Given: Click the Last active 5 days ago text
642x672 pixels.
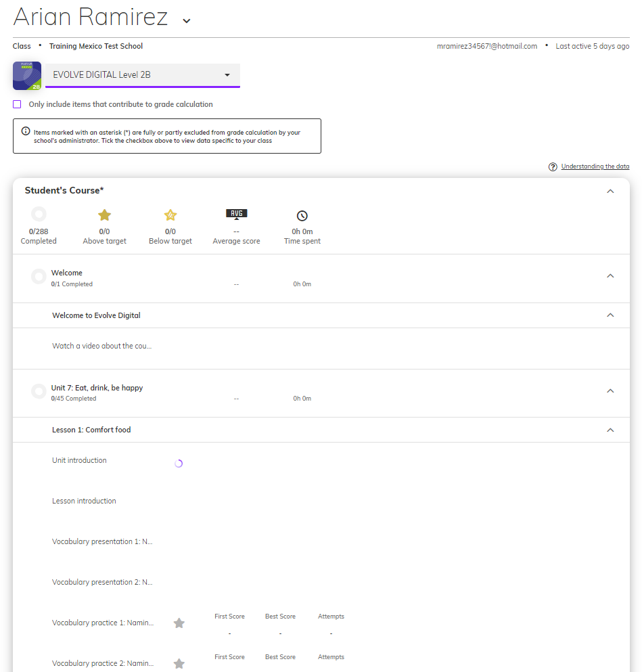Looking at the screenshot, I should (x=593, y=46).
